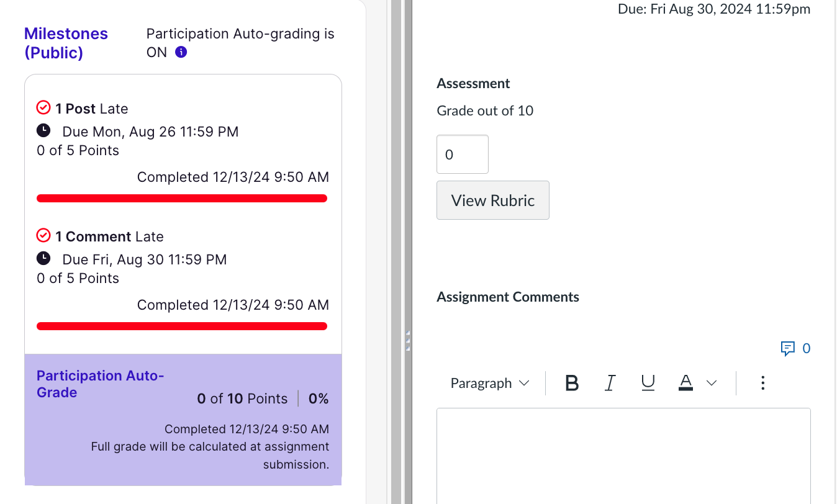Click the clock icon for Aug 30 due date
The width and height of the screenshot is (837, 504).
coord(43,259)
